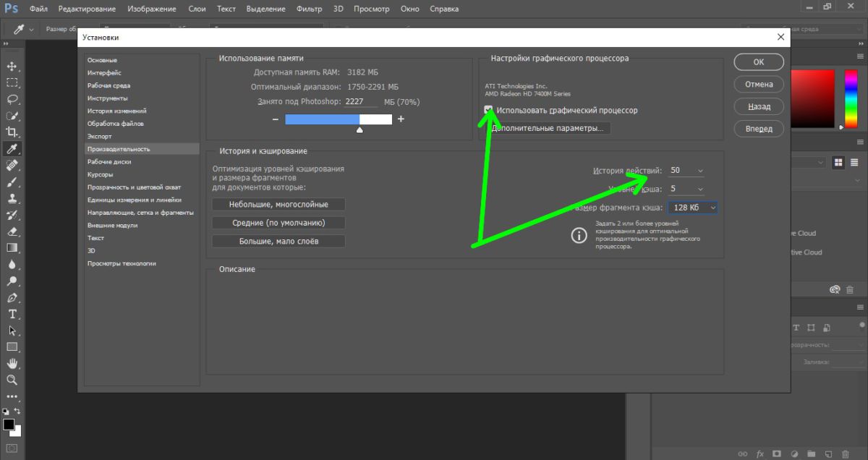Swap foreground and background colors

click(17, 412)
